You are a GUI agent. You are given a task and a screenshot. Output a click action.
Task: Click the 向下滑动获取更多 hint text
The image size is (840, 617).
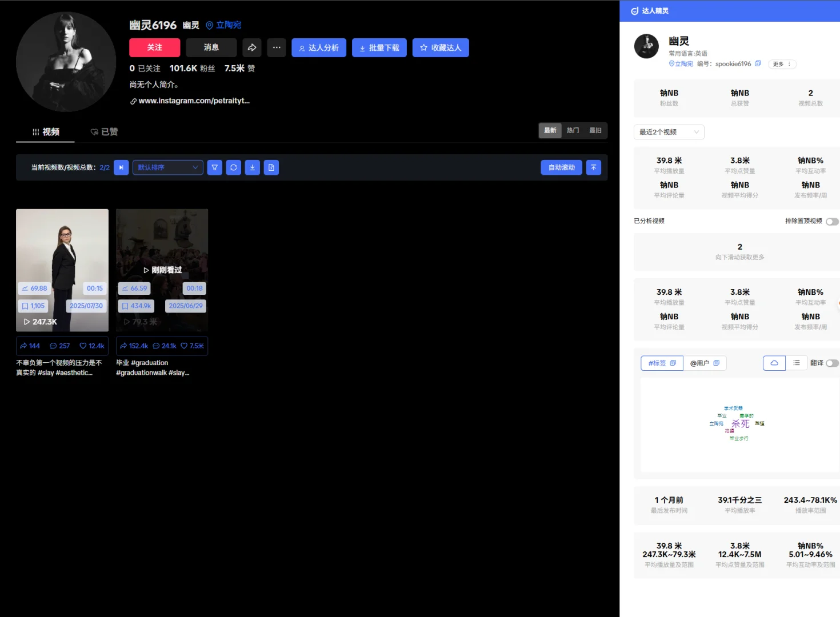740,258
